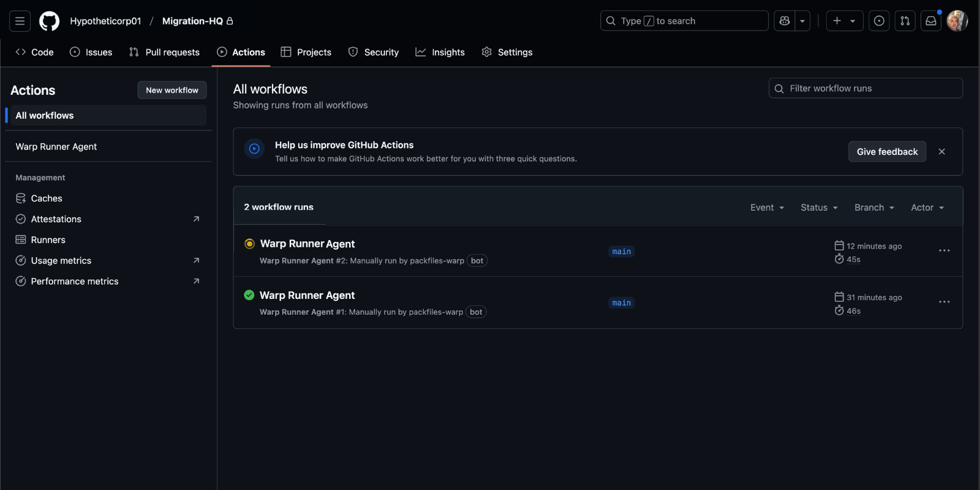
Task: Switch to the Security tab
Action: (374, 52)
